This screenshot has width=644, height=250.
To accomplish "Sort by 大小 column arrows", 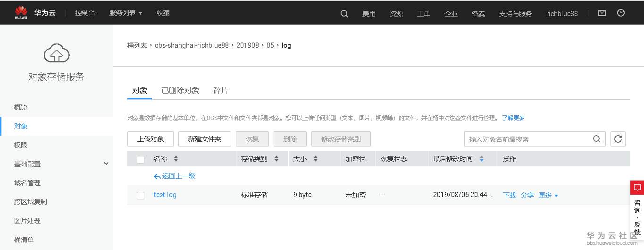I will point(316,159).
